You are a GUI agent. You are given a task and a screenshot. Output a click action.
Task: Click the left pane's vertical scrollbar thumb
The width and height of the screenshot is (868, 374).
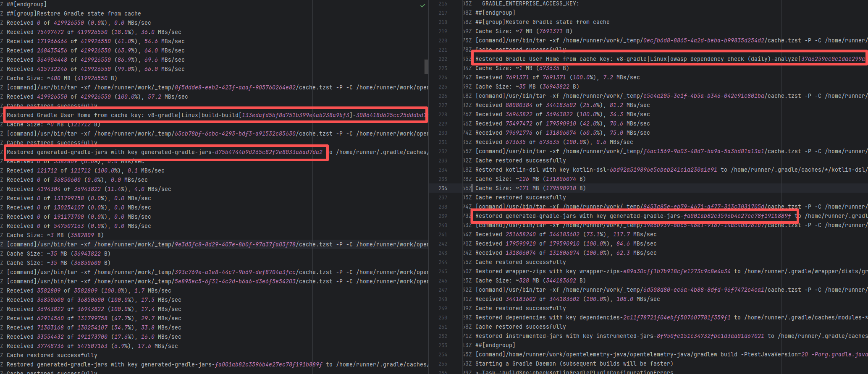pyautogui.click(x=426, y=66)
